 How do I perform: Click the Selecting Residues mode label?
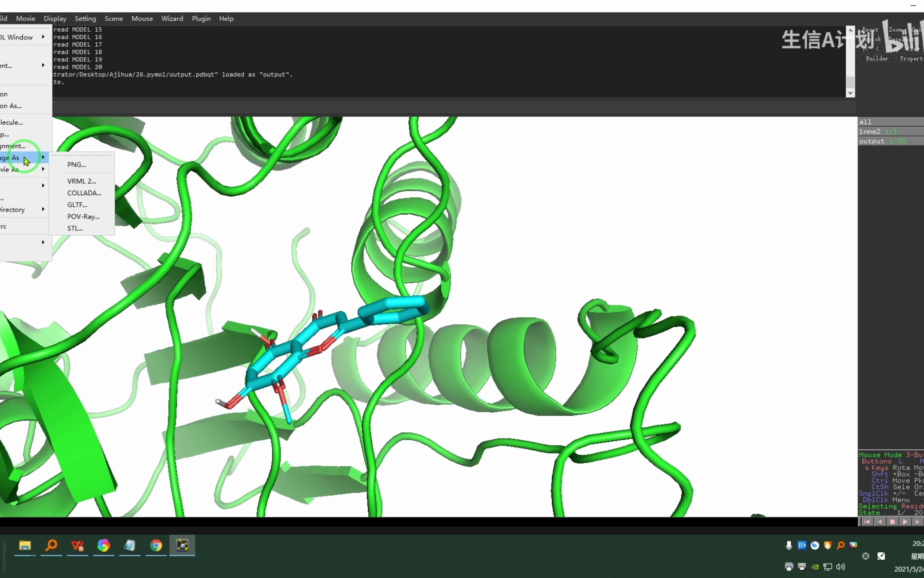click(891, 506)
